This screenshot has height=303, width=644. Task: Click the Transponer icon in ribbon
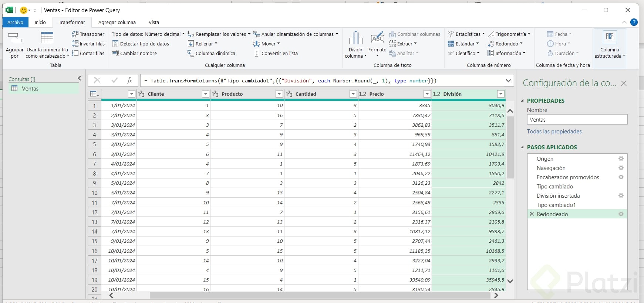click(x=75, y=34)
